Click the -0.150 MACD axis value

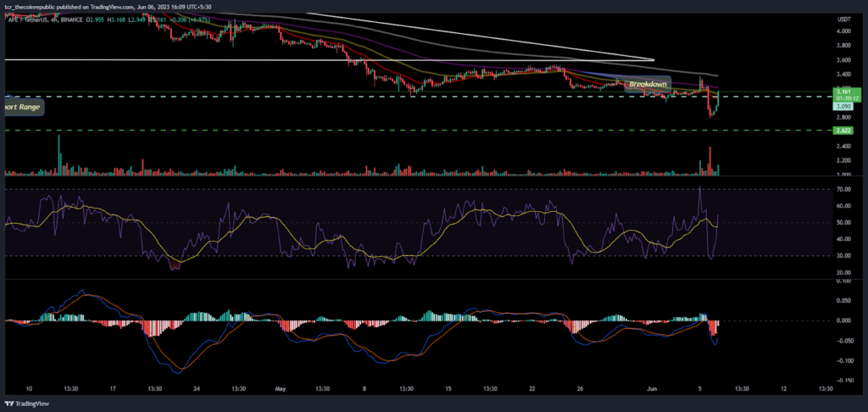point(843,381)
